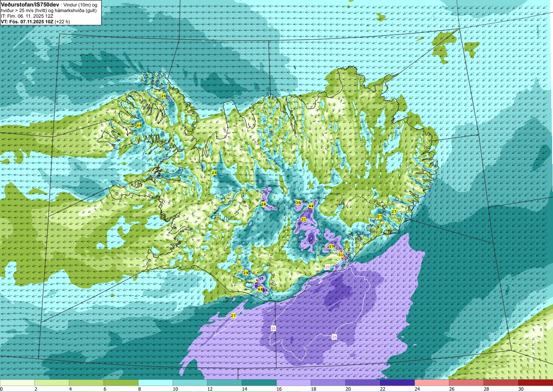Screen dimensions: 553x392
Task: Choose the olive green 6–8 m/s swatch
Action: (121, 383)
